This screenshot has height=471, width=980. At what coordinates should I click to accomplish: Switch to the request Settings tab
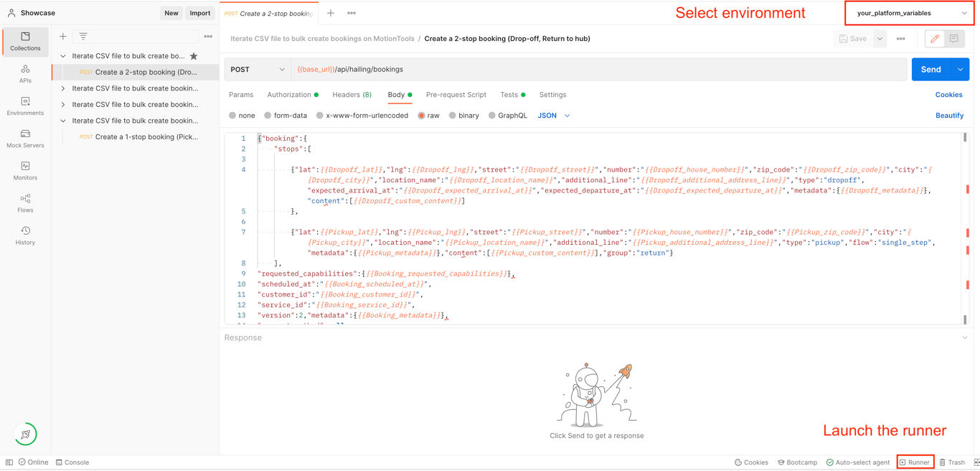pos(552,95)
